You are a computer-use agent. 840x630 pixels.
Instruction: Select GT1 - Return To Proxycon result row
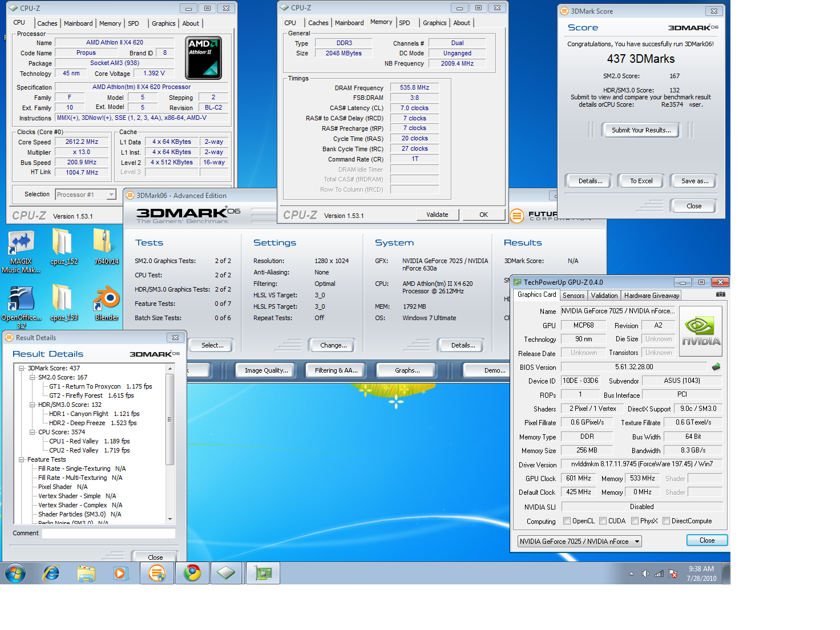[100, 386]
